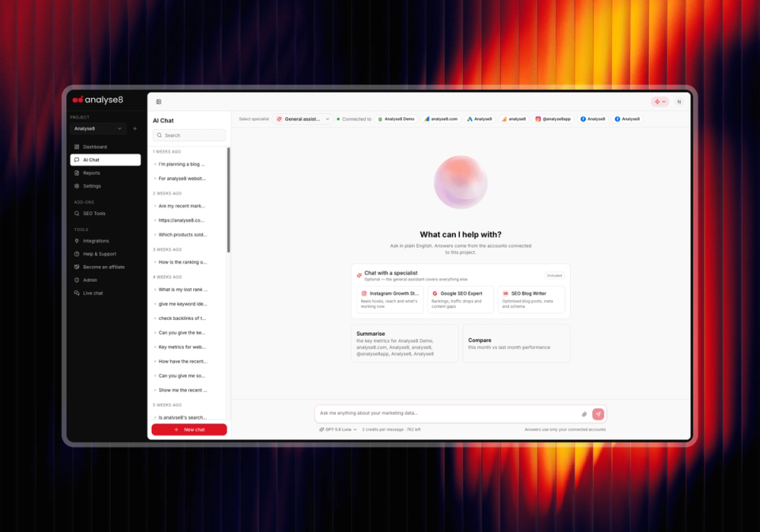Click the Compare this month suggestion
760x532 pixels.
[516, 344]
